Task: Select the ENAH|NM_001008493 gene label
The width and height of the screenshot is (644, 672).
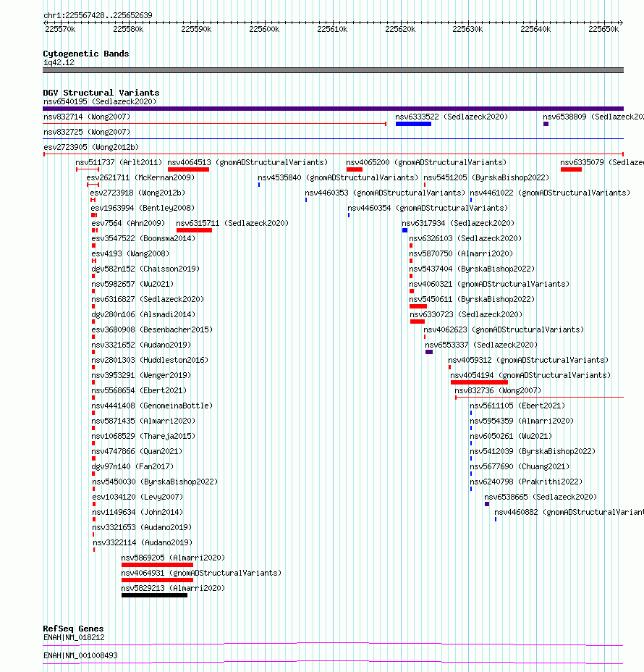Action: (80, 656)
